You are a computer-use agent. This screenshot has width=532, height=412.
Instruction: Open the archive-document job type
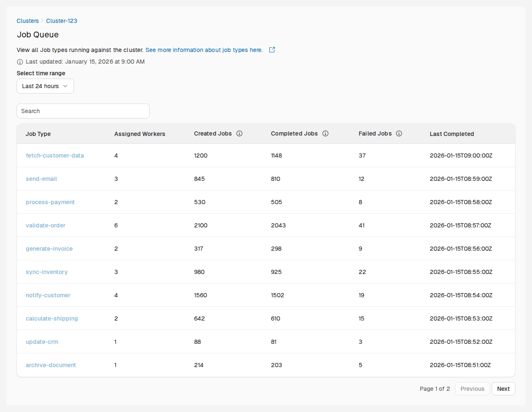click(51, 365)
